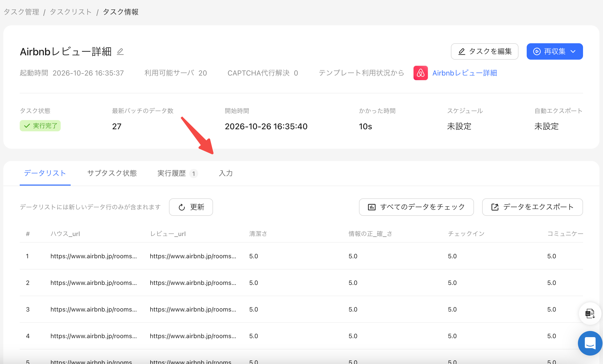Expand the 再収集 dropdown arrow
The height and width of the screenshot is (364, 603).
point(573,51)
